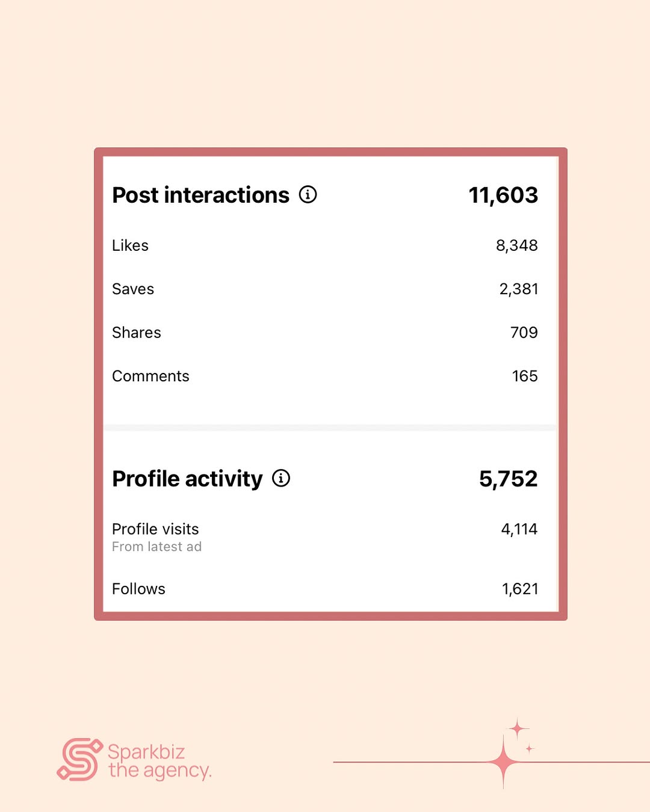Select the Profile activity heading
The image size is (650, 812).
(x=187, y=479)
